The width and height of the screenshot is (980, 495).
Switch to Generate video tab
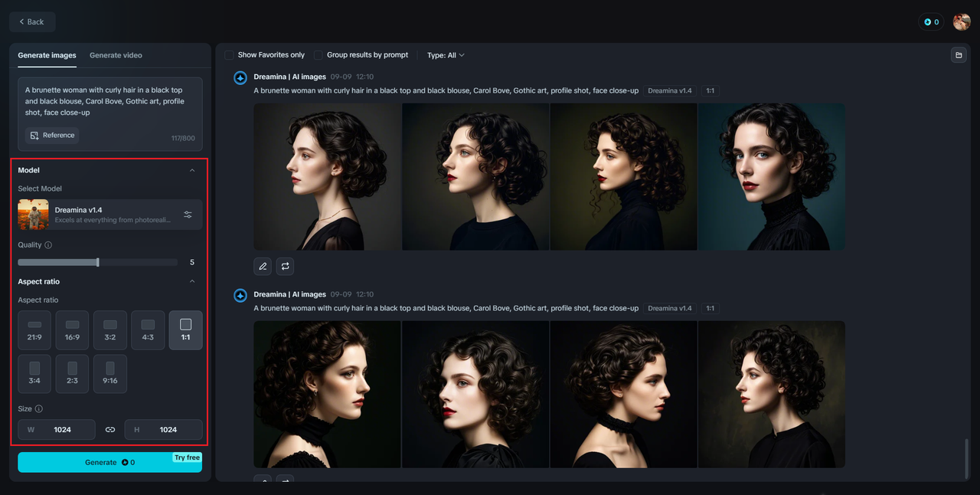pos(116,55)
